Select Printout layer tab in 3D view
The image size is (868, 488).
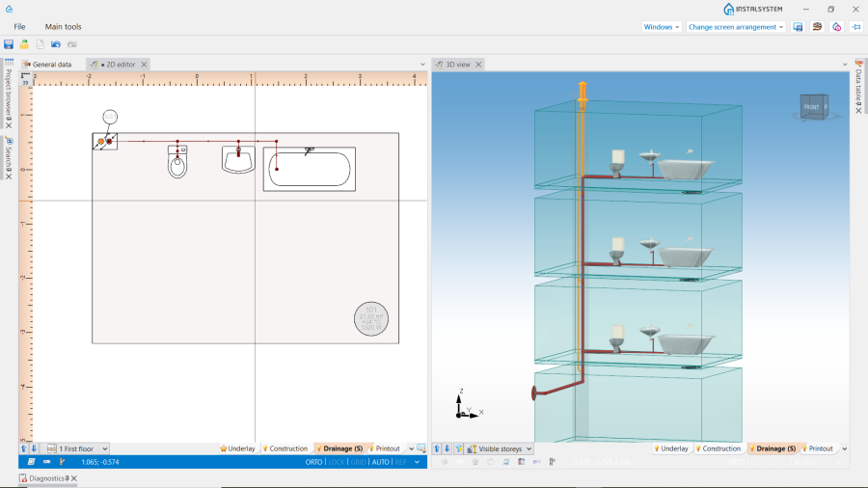point(821,448)
